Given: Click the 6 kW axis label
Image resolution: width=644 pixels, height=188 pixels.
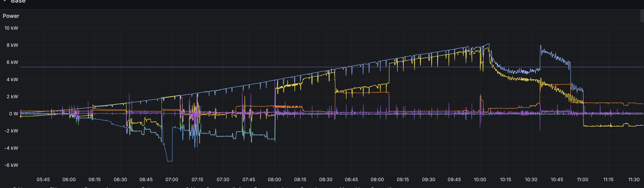Looking at the screenshot, I should tap(12, 62).
